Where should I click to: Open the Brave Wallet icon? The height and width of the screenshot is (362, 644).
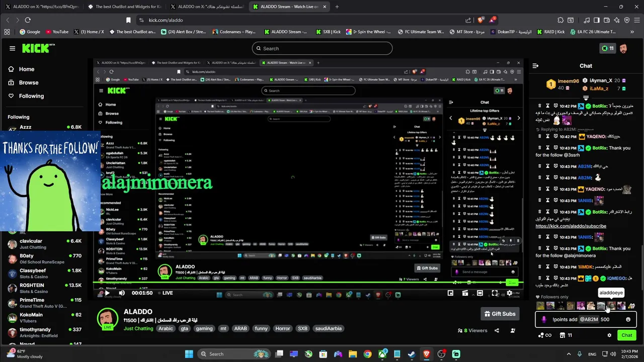[607, 20]
